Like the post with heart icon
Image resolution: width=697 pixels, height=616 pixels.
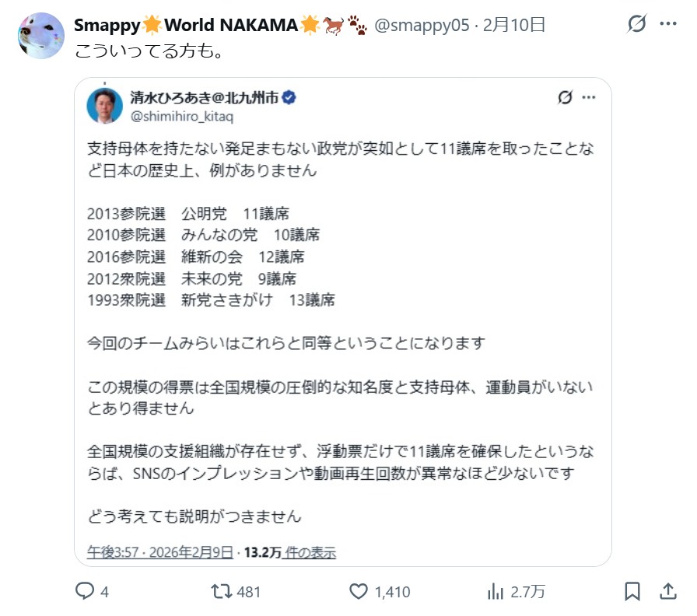[x=358, y=592]
